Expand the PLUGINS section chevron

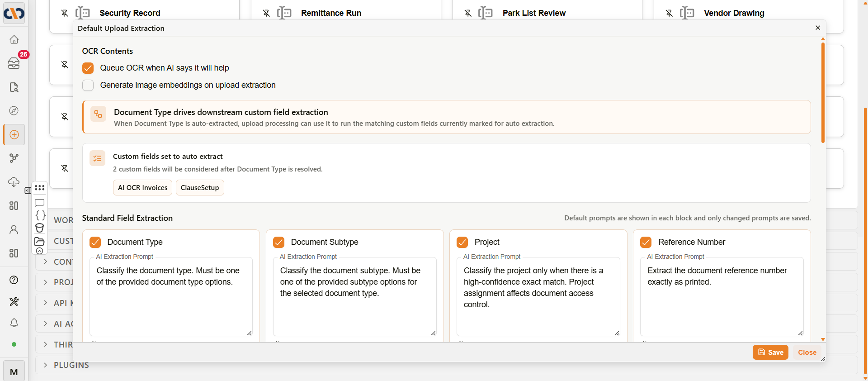[45, 365]
